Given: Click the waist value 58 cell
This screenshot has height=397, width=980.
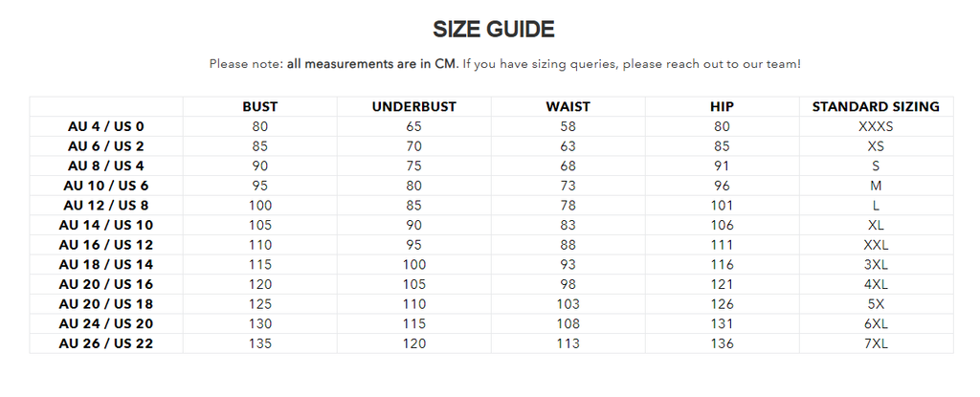Looking at the screenshot, I should coord(568,126).
